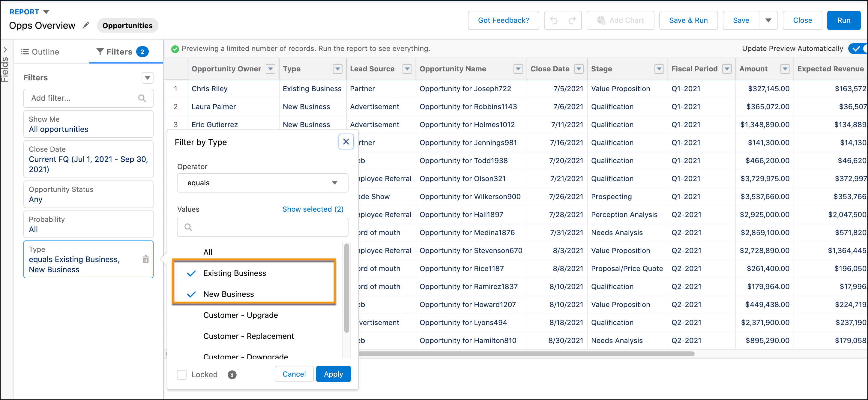Open the Save button dropdown arrow
Image resolution: width=868 pixels, height=400 pixels.
(768, 20)
